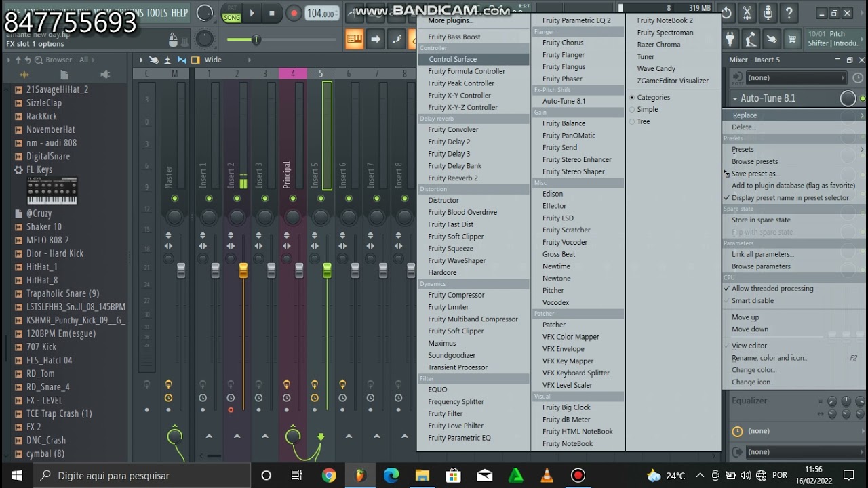Click the Windows search box

coord(142,475)
